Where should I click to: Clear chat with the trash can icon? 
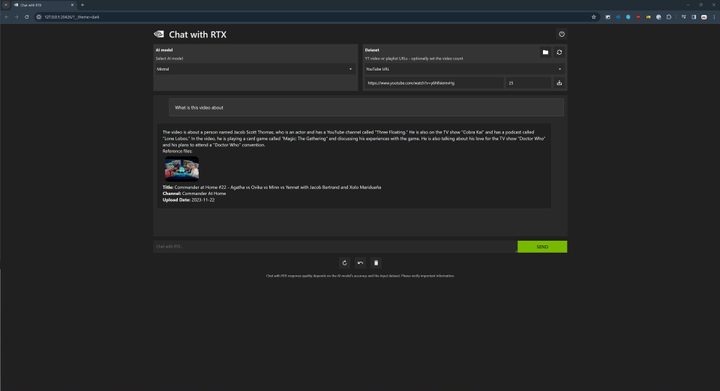click(x=376, y=263)
